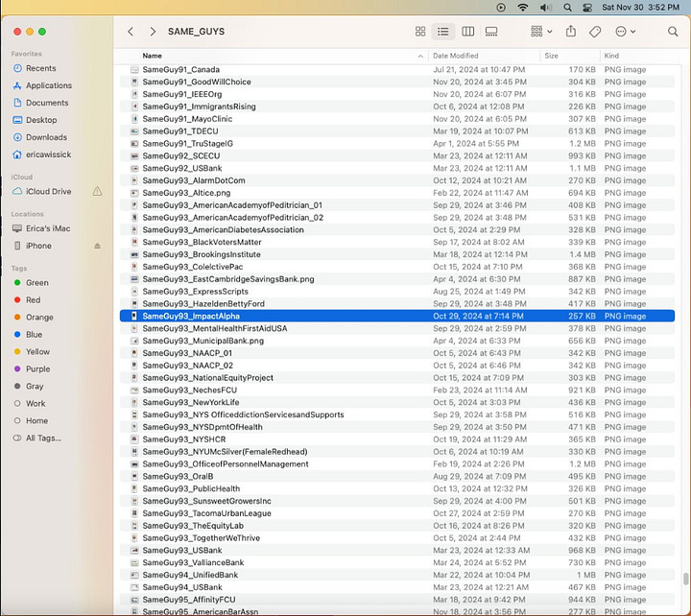Click the date and time in menu bar
691x616 pixels.
coord(640,7)
